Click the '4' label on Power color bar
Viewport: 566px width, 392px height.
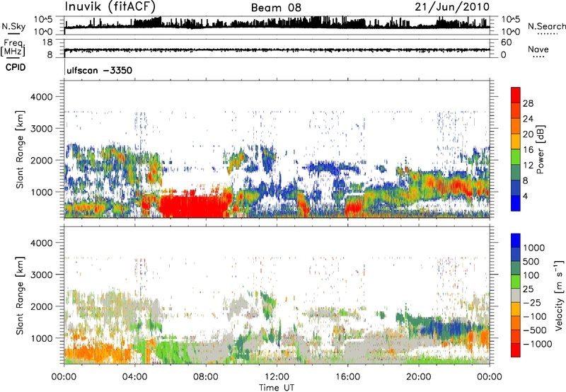[x=525, y=197]
